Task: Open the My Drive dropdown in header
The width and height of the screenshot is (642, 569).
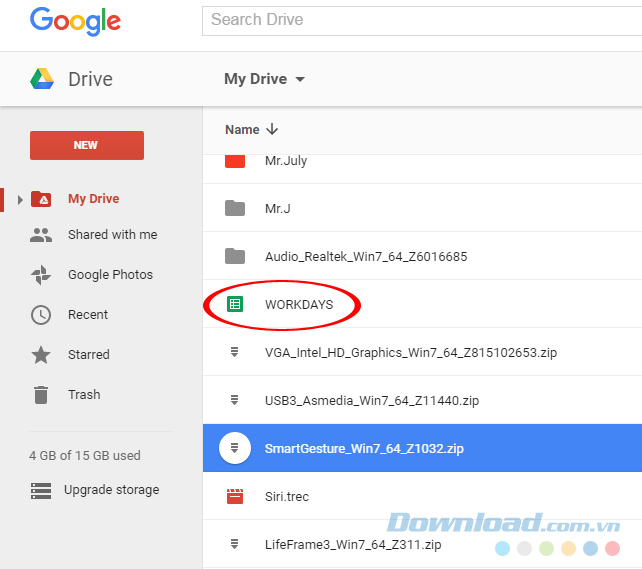Action: pyautogui.click(x=300, y=79)
